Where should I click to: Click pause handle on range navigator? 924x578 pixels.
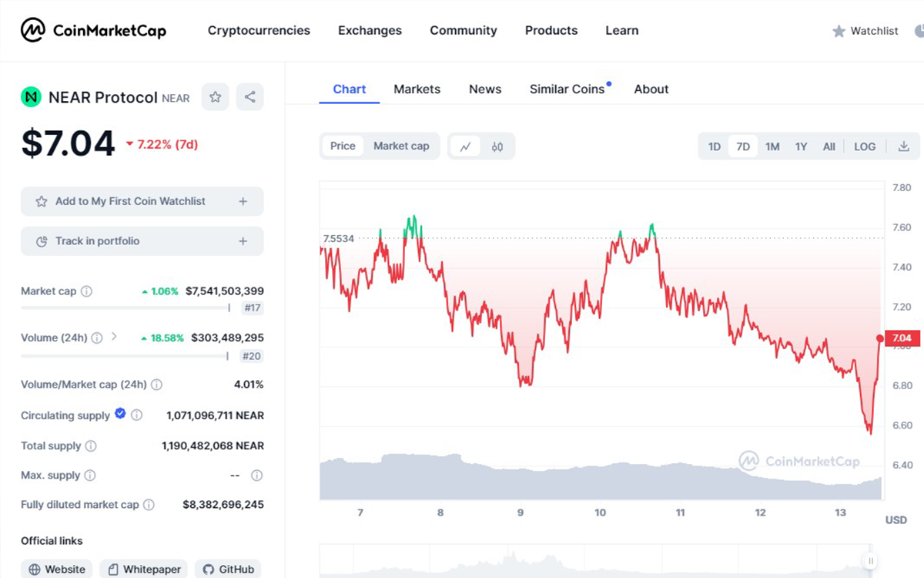871,561
